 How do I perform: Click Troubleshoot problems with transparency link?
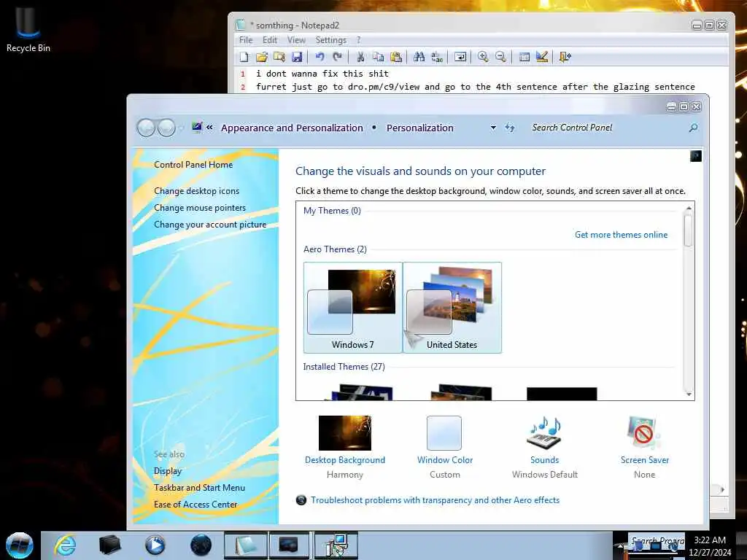point(435,500)
